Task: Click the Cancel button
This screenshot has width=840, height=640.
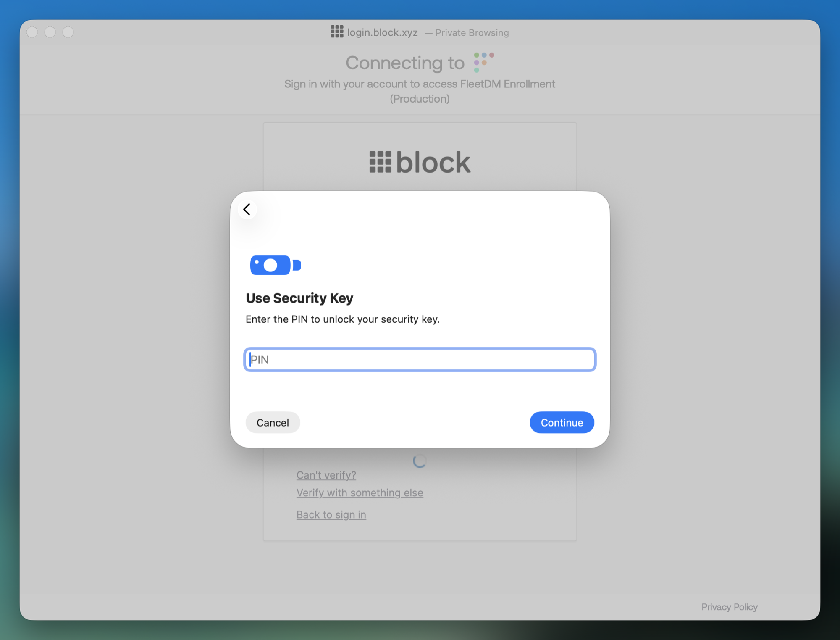Action: [x=273, y=422]
